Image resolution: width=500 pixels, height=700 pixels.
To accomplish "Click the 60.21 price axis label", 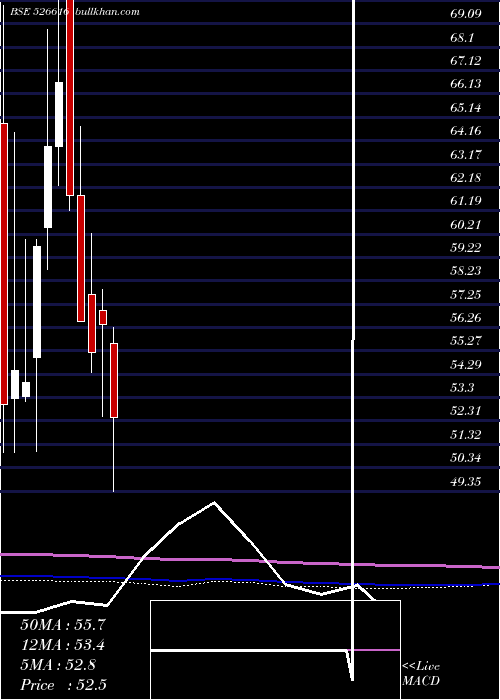I will tap(466, 225).
